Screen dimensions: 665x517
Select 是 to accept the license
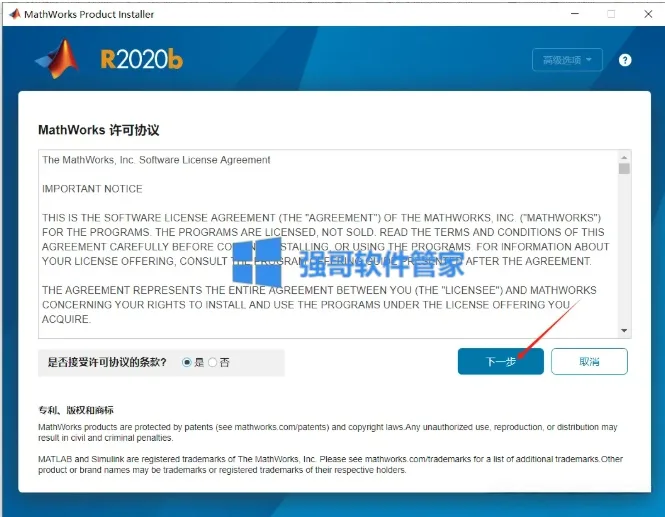(187, 362)
